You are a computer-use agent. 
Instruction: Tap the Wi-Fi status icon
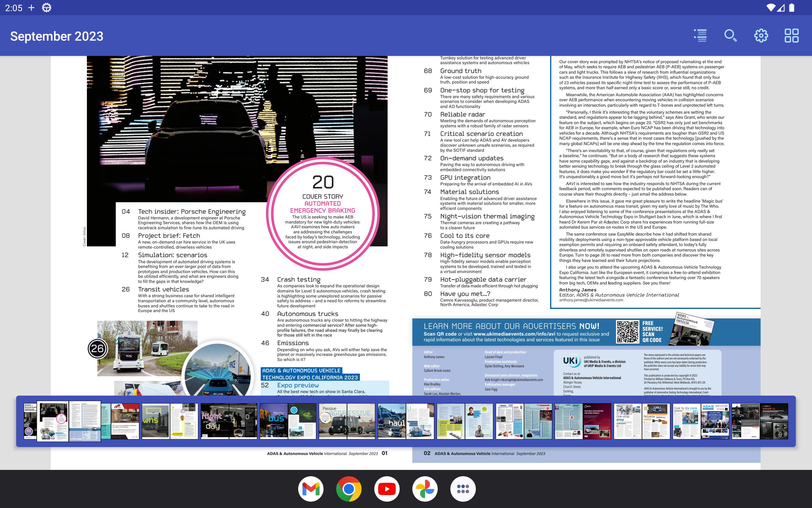point(771,7)
